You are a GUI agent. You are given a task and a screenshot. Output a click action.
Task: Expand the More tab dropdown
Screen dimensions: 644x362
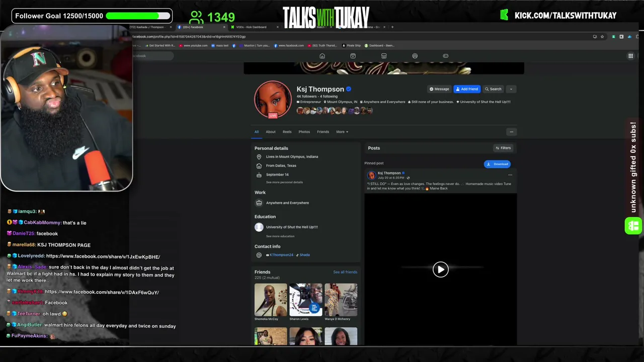click(342, 132)
